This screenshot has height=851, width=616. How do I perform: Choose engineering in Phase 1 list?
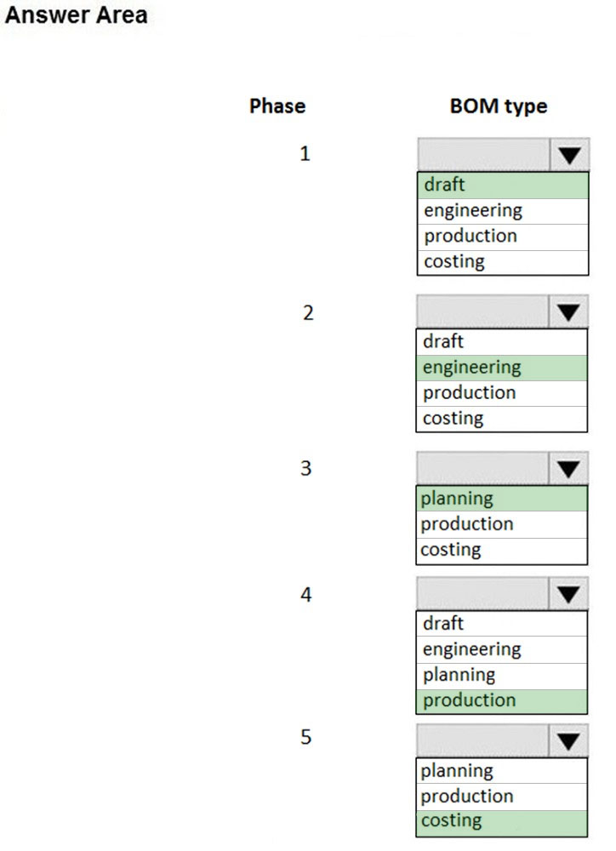(x=503, y=211)
